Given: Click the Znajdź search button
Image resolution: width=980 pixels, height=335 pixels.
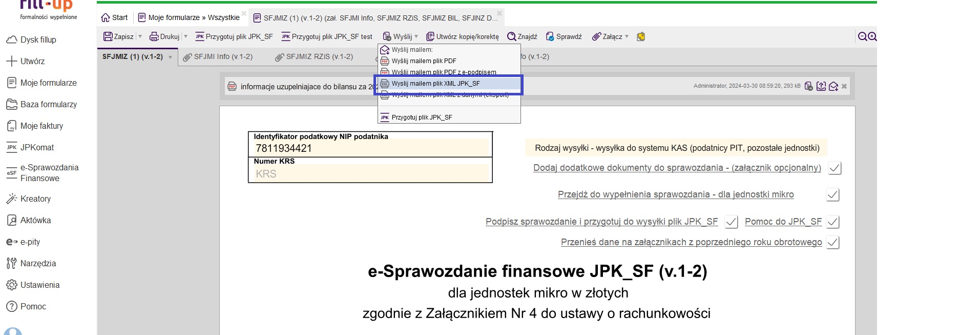Looking at the screenshot, I should click(522, 36).
